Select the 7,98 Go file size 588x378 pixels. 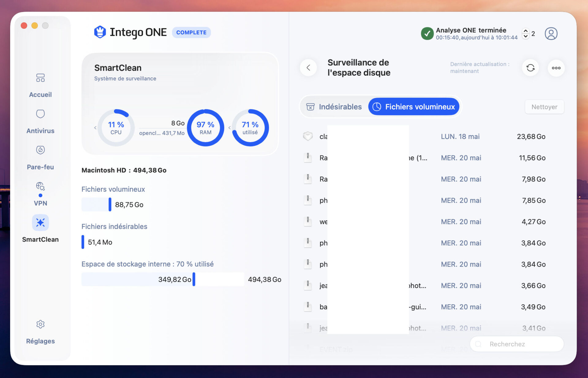[533, 179]
